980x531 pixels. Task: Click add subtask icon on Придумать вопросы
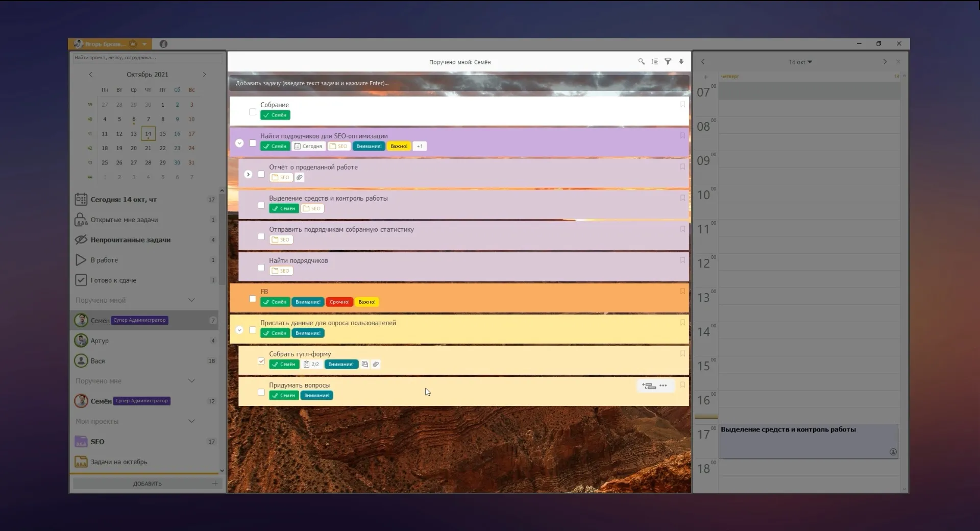[649, 386]
